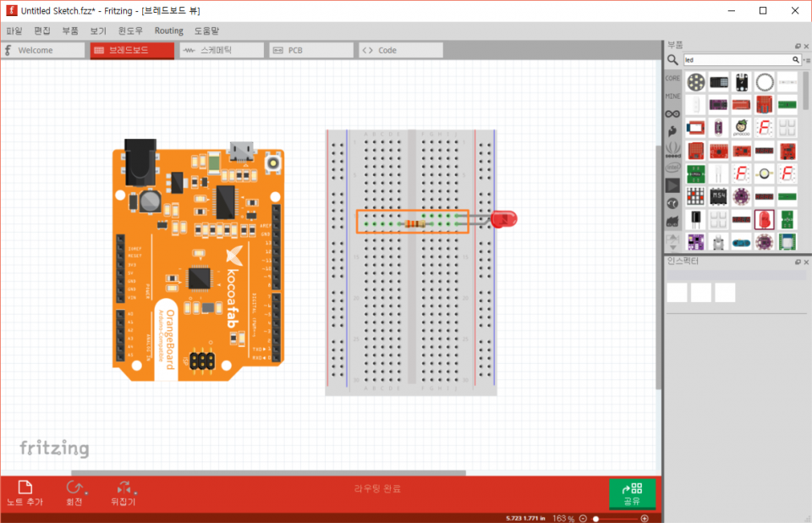Click the 라우팅 완료 status text
Screen dimensions: 812x523
pos(377,488)
